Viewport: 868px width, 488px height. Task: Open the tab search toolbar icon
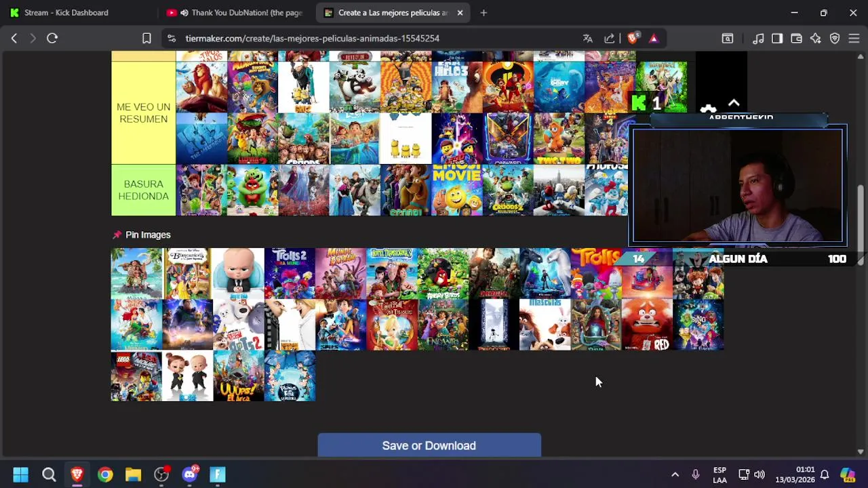728,39
